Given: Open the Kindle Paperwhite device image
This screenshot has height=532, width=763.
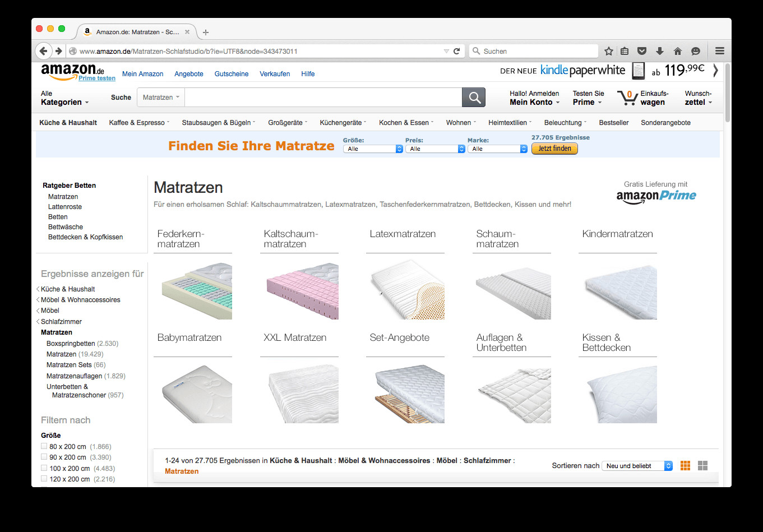Looking at the screenshot, I should pyautogui.click(x=639, y=71).
